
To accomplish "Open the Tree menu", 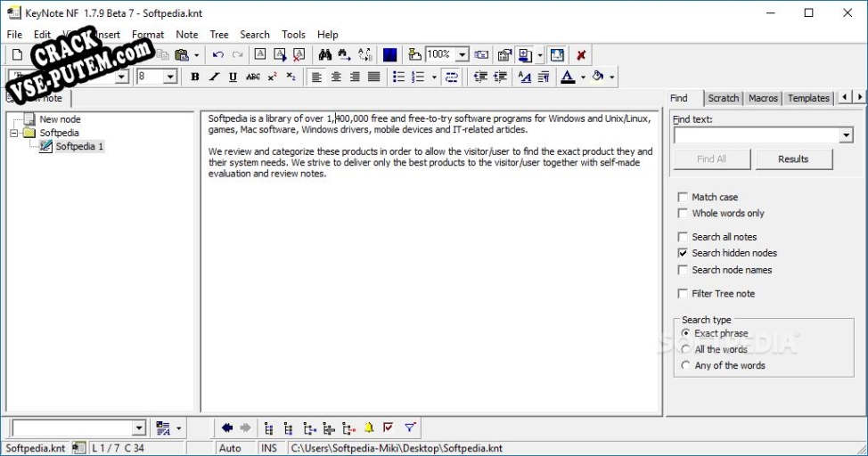I will tap(218, 35).
